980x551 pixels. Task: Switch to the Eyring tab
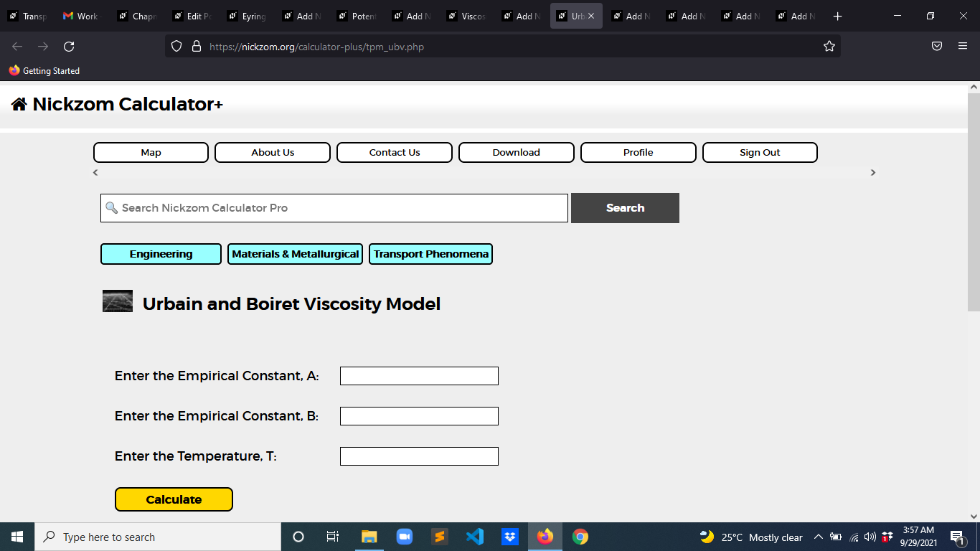coord(246,16)
